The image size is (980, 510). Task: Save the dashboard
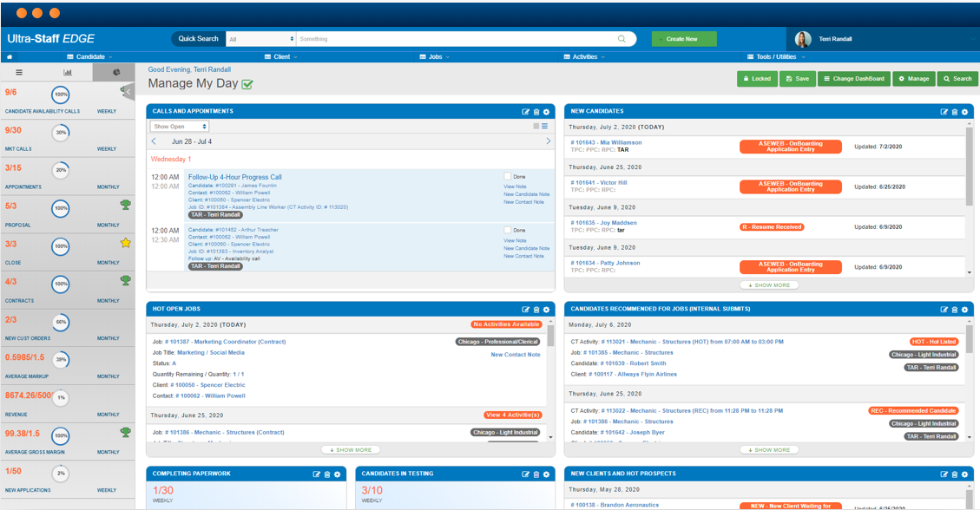click(x=798, y=79)
